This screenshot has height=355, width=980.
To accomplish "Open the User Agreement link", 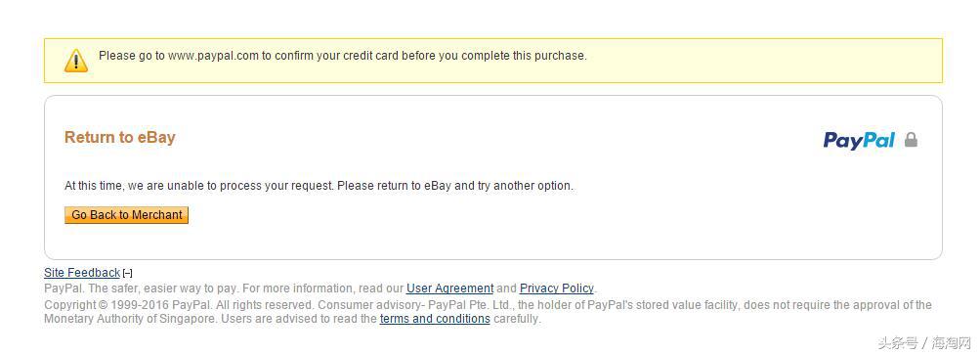I will (450, 288).
